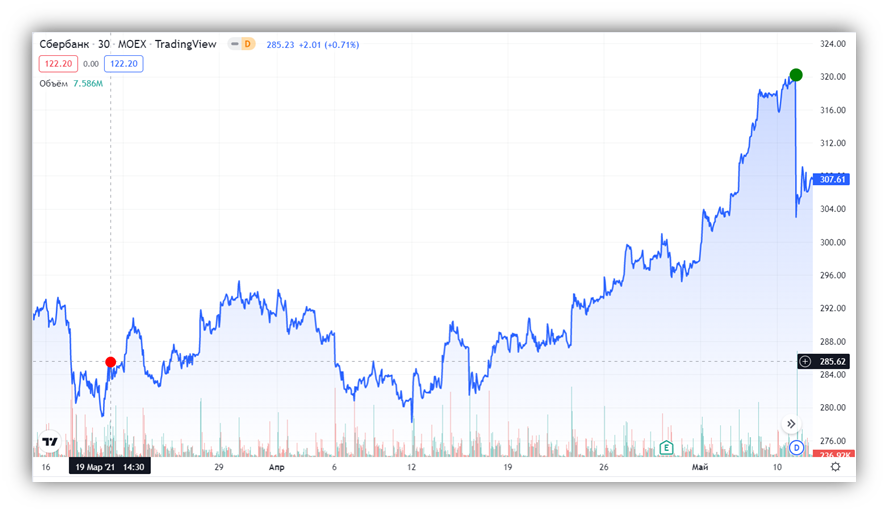This screenshot has width=888, height=514.
Task: Click the Апр time axis label
Action: click(276, 467)
